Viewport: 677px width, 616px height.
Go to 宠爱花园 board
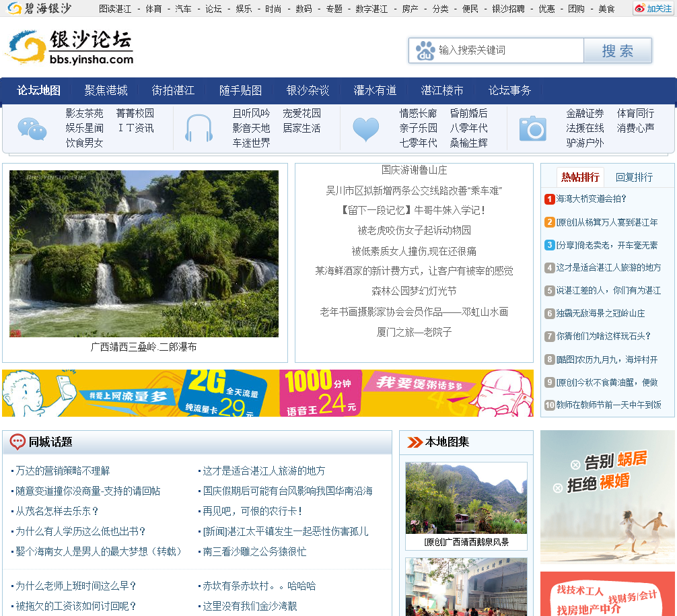point(301,113)
